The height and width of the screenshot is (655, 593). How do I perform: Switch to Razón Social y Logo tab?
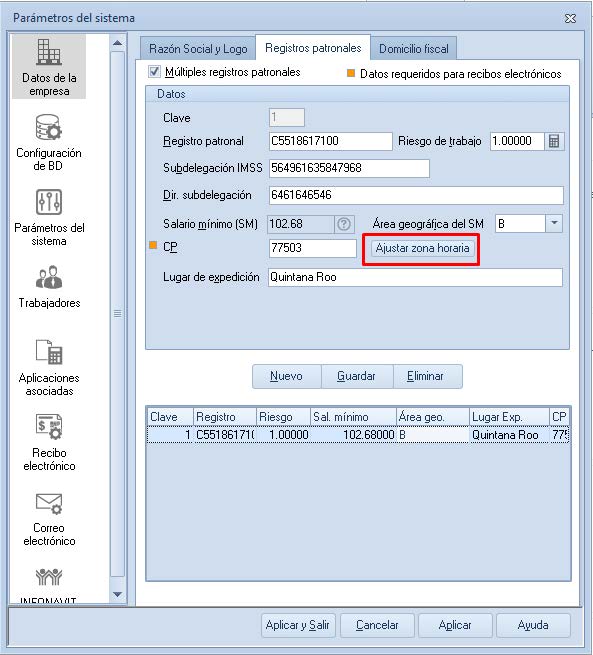tap(198, 49)
